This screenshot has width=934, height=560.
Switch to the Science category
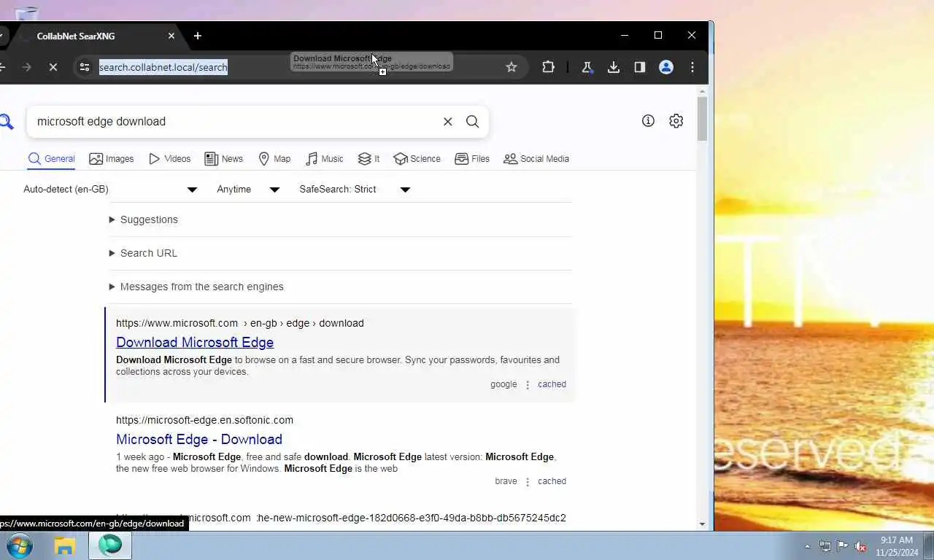417,159
